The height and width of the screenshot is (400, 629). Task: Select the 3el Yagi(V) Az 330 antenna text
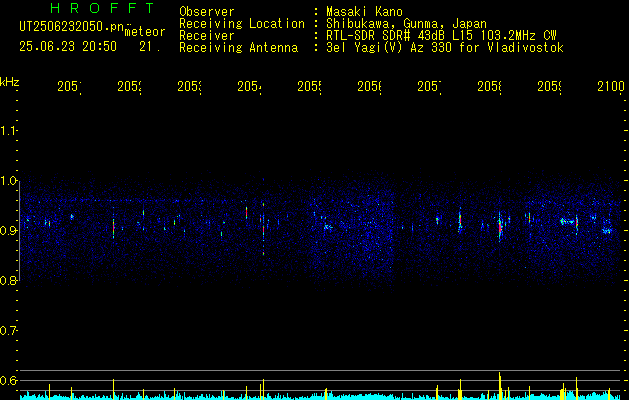coord(445,48)
